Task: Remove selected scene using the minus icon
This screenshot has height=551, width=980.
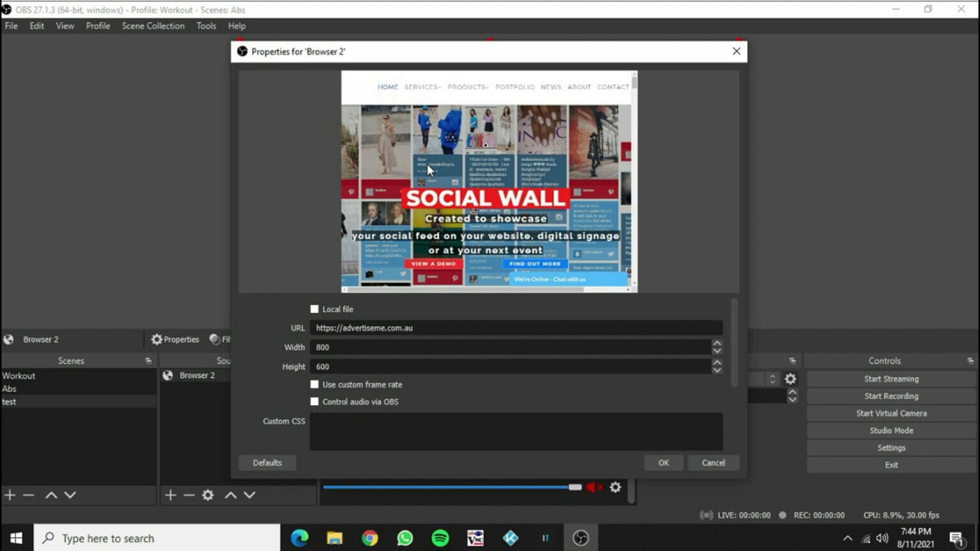Action: click(x=28, y=495)
